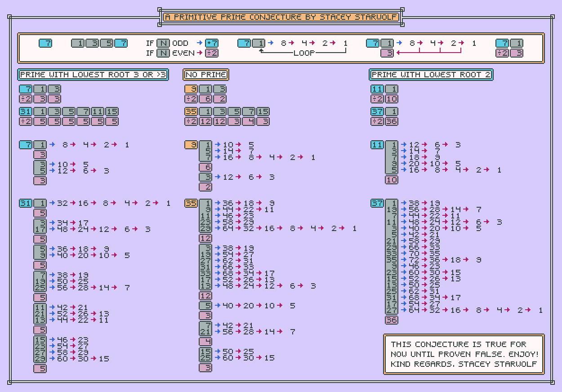This screenshot has height=392, width=562.
Task: Click the "Prime with lowest root 2" header
Action: coord(431,75)
